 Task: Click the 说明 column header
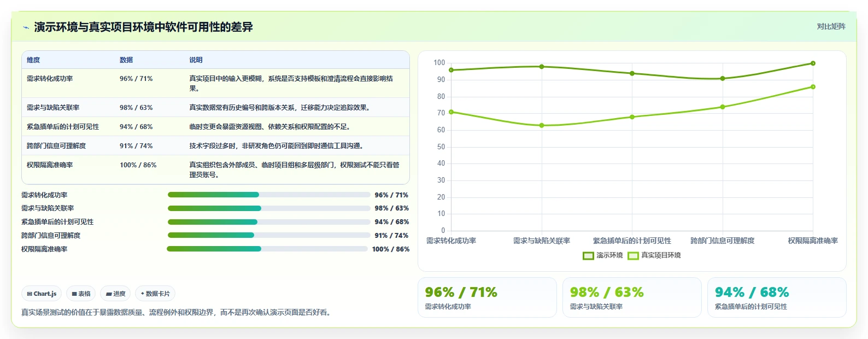(196, 60)
